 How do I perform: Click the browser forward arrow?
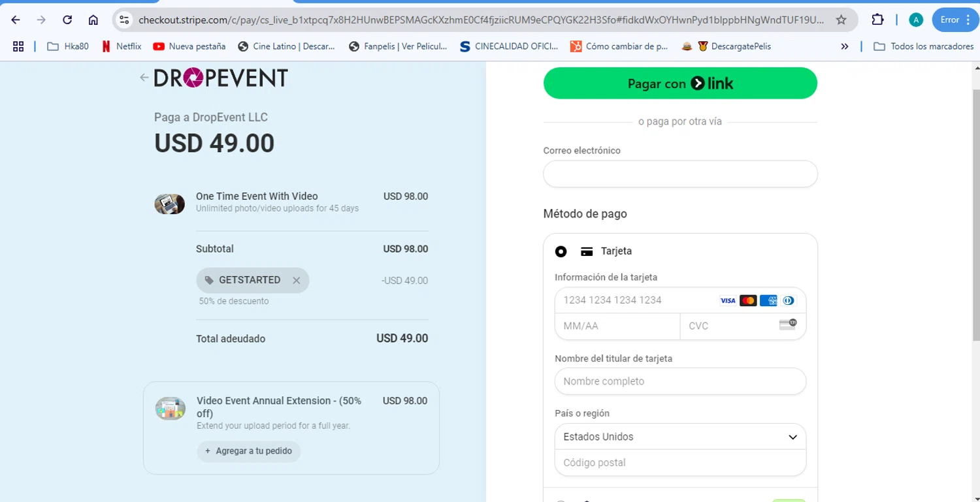coord(41,20)
